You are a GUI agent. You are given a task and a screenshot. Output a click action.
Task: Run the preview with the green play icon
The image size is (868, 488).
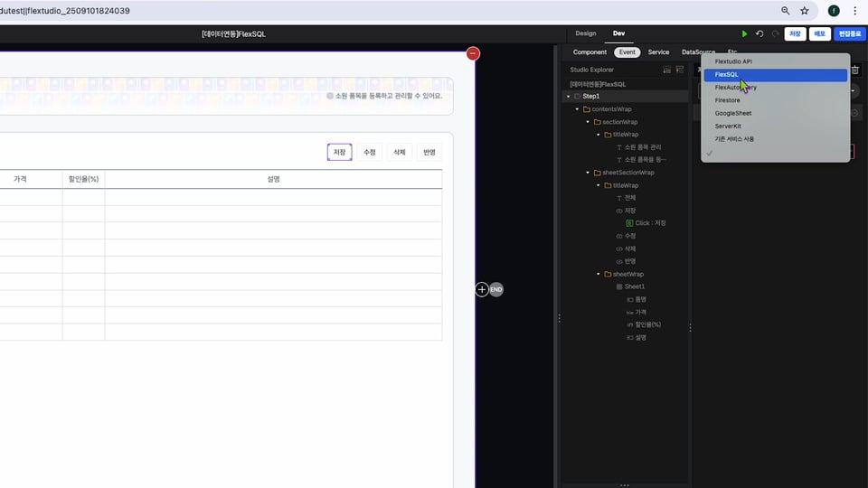pos(744,33)
